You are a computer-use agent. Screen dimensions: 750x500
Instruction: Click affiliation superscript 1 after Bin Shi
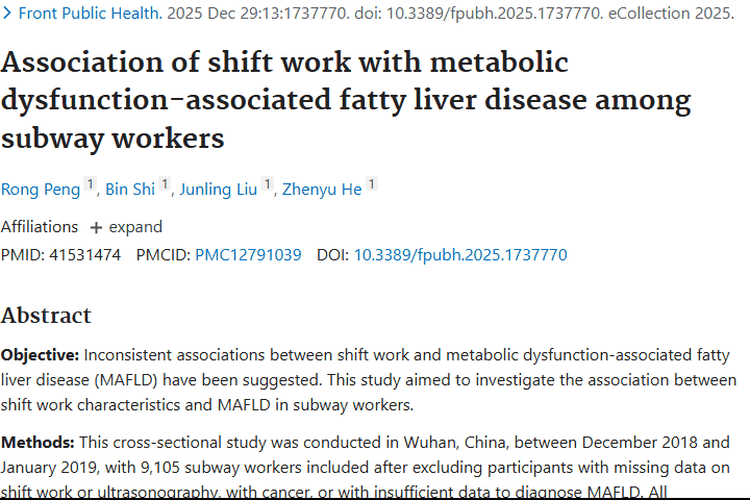click(x=166, y=185)
